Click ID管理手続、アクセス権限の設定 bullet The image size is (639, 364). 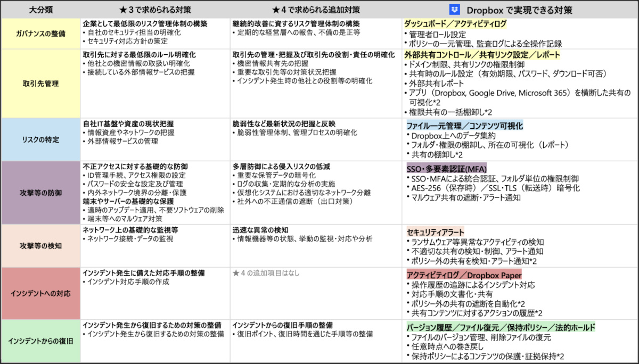click(134, 175)
